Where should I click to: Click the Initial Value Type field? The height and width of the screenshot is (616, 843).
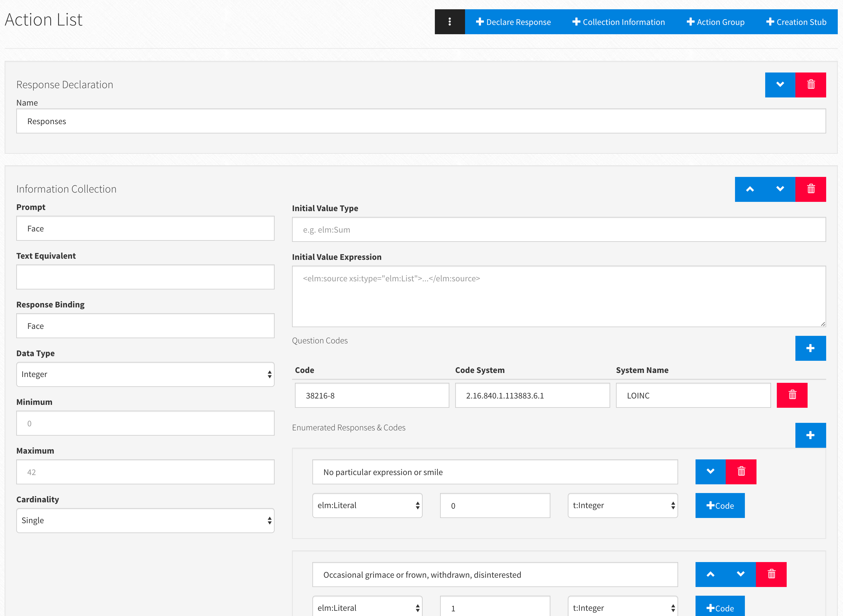(558, 229)
